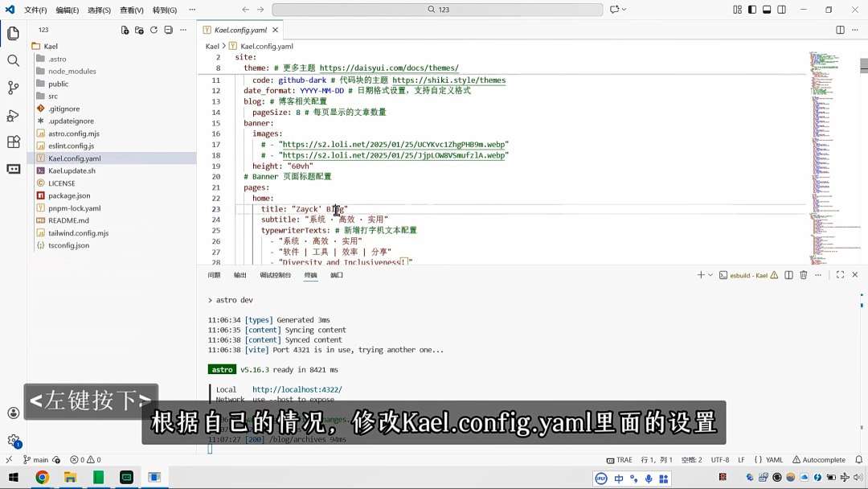Viewport: 868px width, 489px height.
Task: Expand the src folder in explorer
Action: click(x=53, y=96)
